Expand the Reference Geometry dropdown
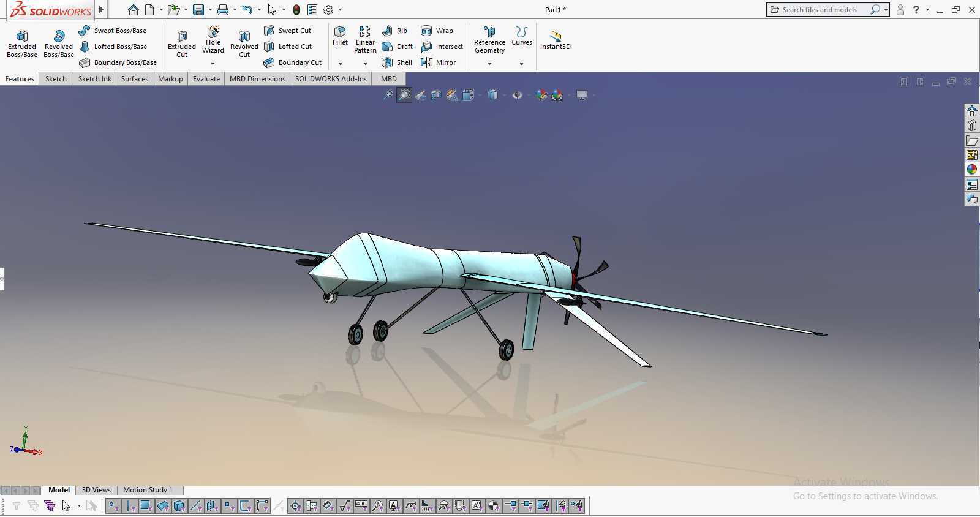The width and height of the screenshot is (980, 517). pos(489,64)
